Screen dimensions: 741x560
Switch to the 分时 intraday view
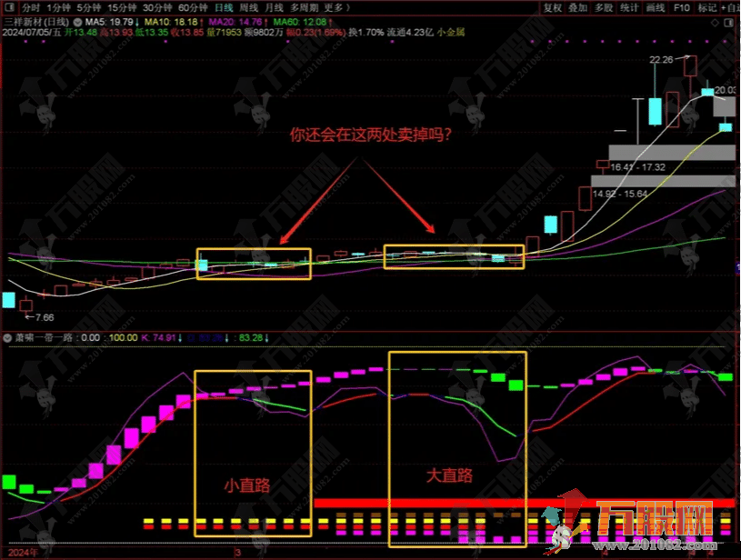(x=31, y=7)
